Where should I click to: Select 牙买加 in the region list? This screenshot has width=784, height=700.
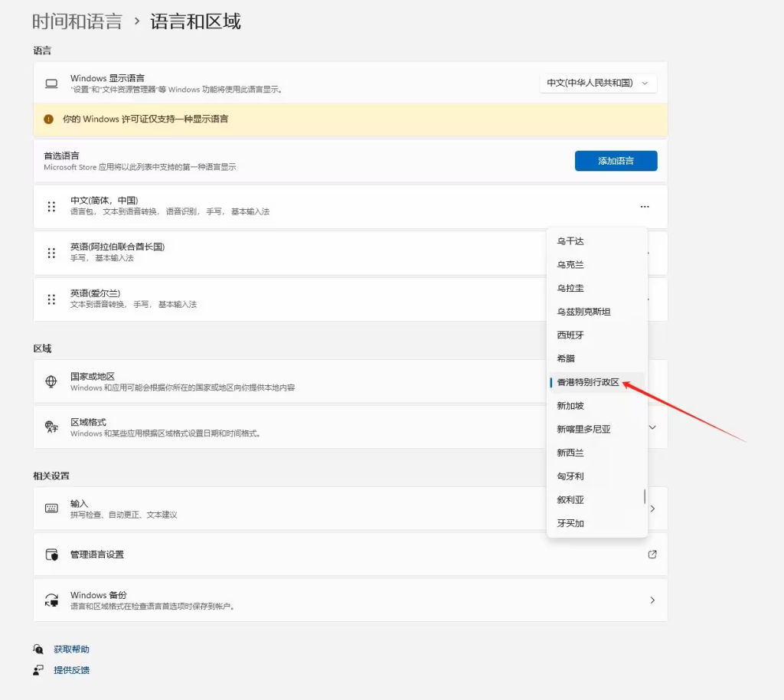click(597, 523)
